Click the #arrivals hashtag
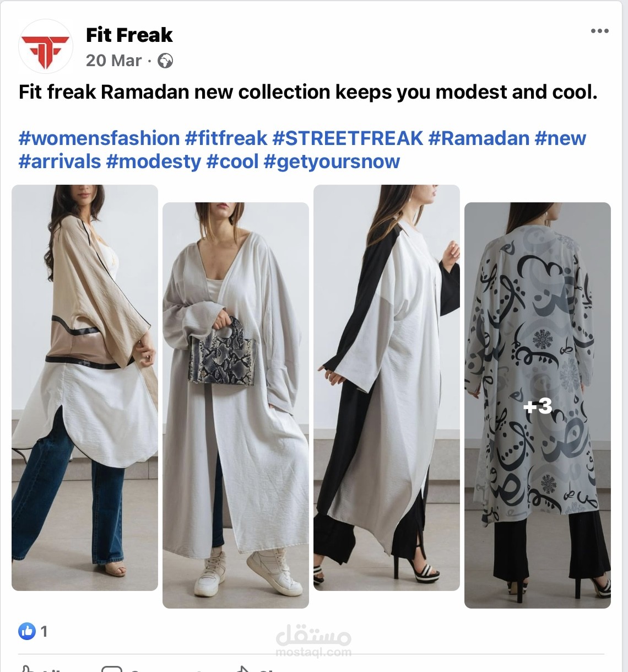The image size is (628, 672). tap(59, 162)
